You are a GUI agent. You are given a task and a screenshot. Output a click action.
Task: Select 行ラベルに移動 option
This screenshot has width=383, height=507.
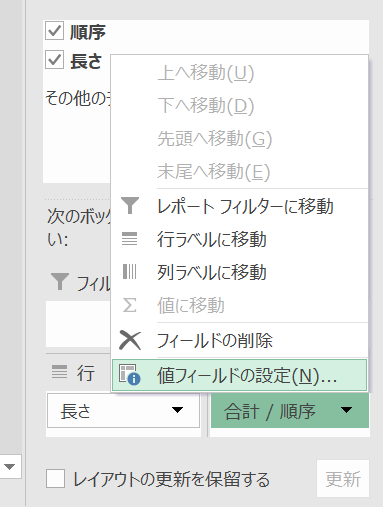(240, 239)
